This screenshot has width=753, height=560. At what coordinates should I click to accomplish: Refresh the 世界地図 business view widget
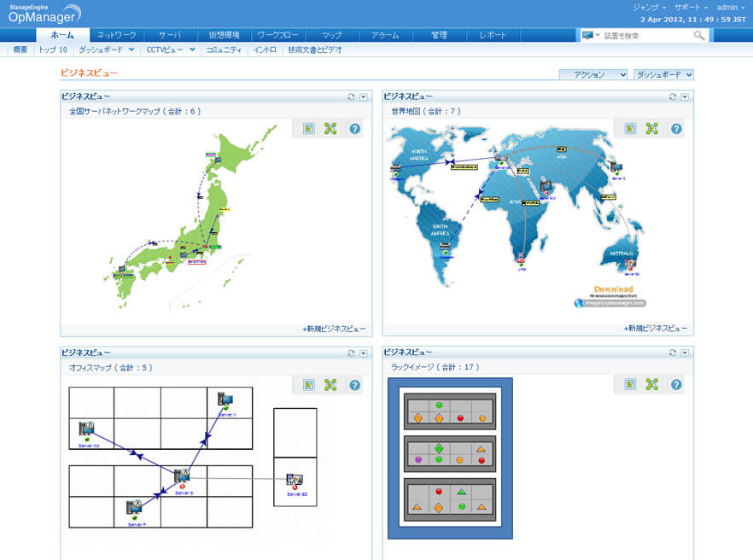[673, 96]
